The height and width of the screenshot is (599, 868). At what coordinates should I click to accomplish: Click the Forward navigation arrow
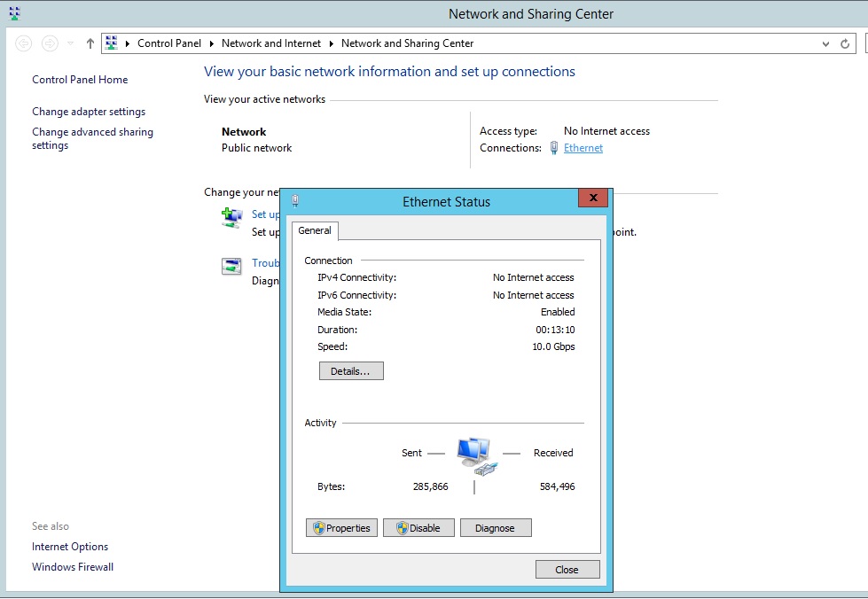50,43
